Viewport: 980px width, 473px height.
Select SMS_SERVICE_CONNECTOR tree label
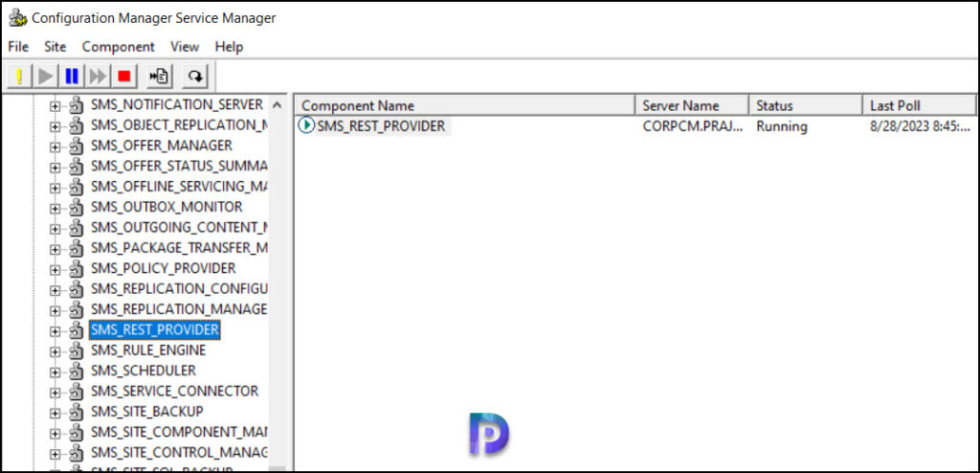174,391
